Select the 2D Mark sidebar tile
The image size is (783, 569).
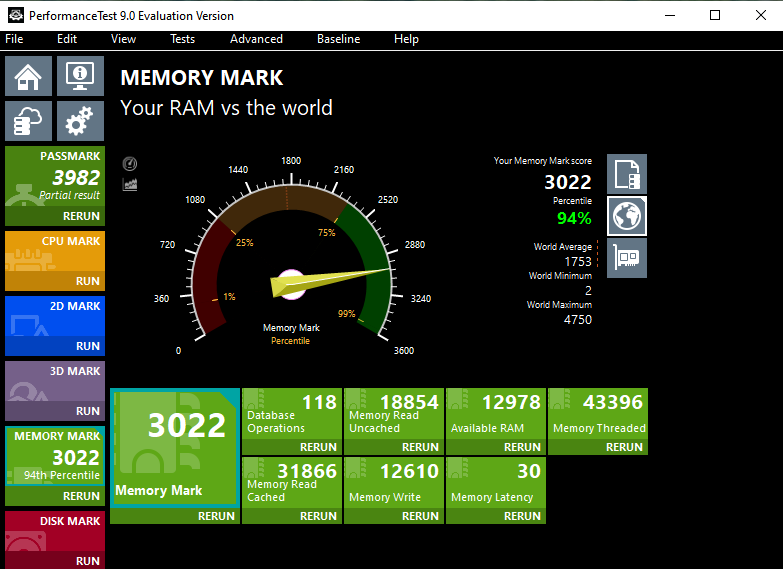coord(55,316)
